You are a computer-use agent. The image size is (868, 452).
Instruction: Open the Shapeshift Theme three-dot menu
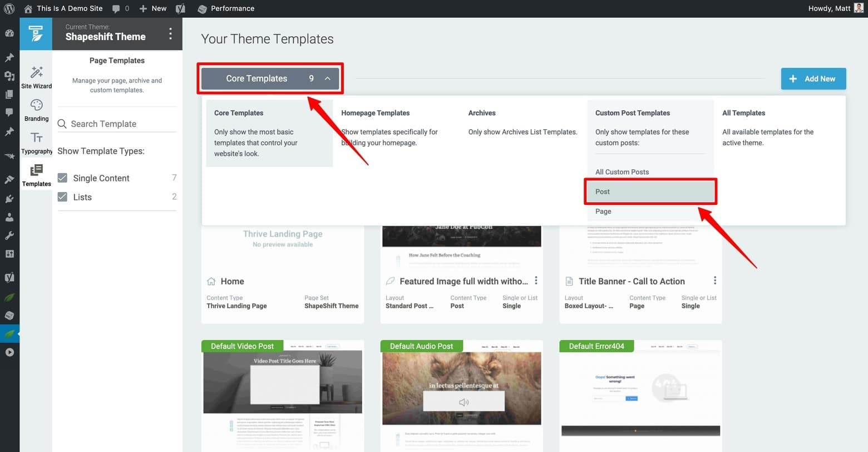coord(170,34)
